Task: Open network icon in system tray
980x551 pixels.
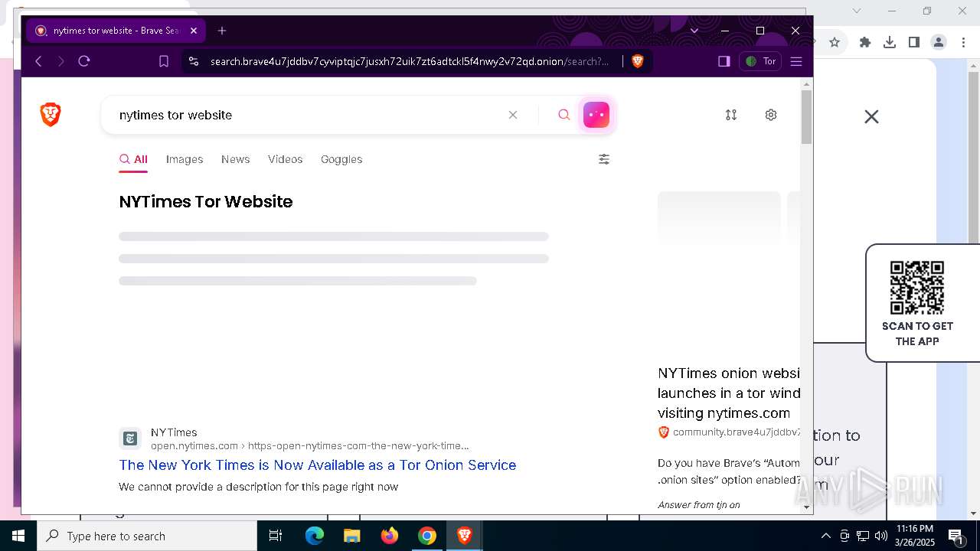Action: coord(863,536)
